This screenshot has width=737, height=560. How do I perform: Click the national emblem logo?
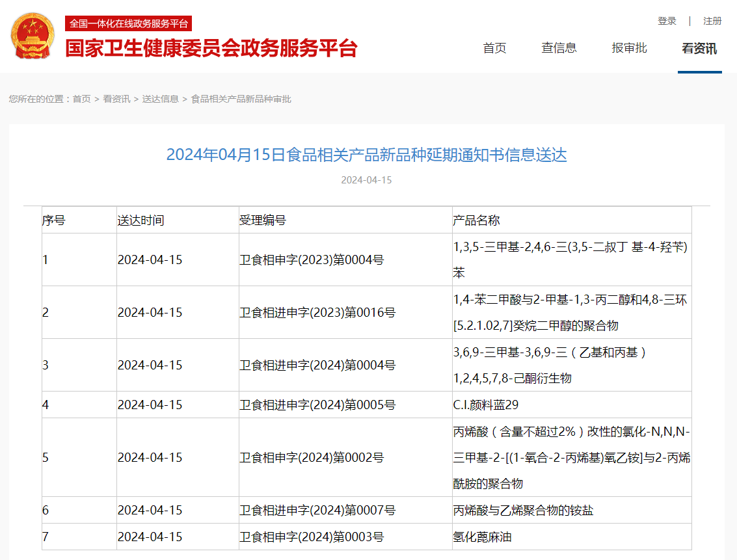point(33,36)
